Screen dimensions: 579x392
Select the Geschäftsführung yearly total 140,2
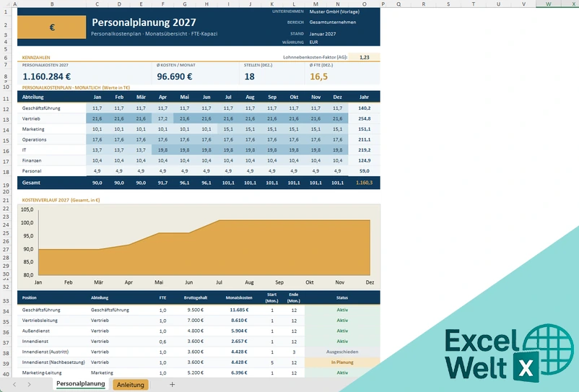(364, 108)
